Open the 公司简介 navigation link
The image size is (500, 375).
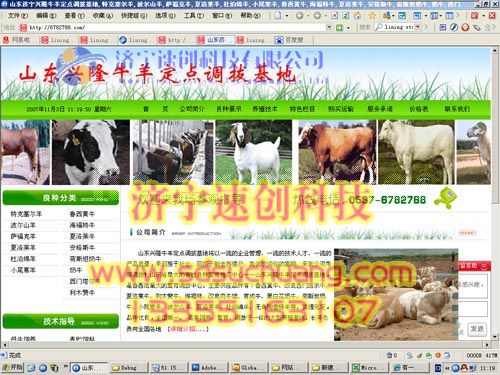[x=192, y=109]
